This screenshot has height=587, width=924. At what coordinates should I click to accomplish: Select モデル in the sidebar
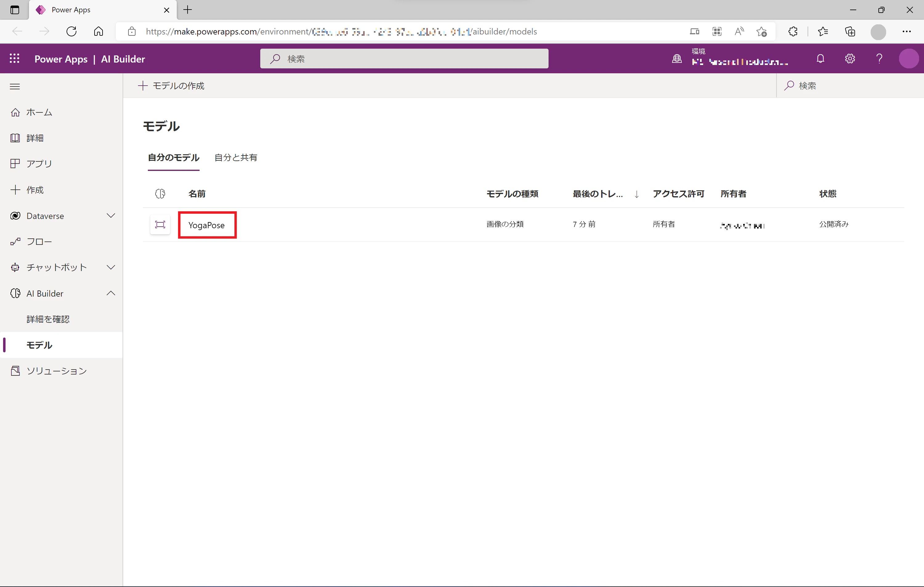(x=61, y=345)
